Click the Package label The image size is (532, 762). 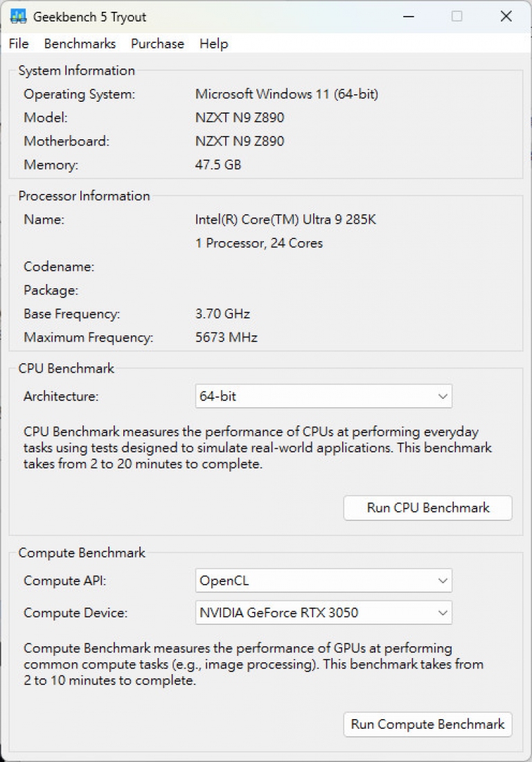(x=51, y=291)
